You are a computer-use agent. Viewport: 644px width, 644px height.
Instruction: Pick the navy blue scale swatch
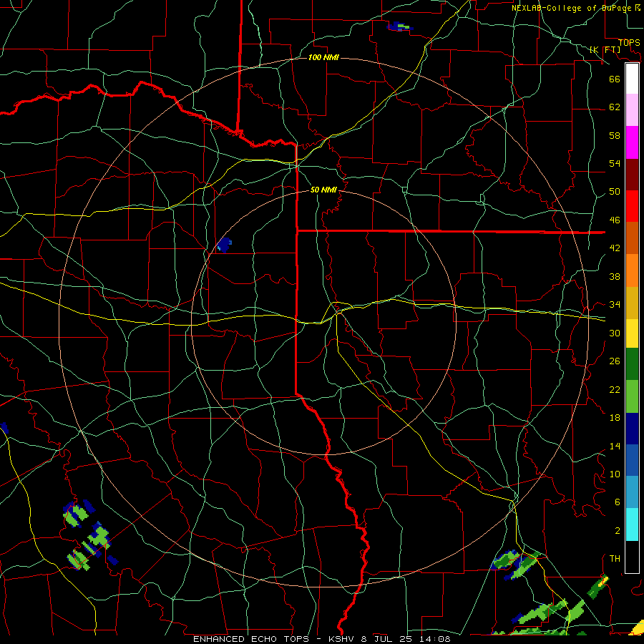pos(632,429)
